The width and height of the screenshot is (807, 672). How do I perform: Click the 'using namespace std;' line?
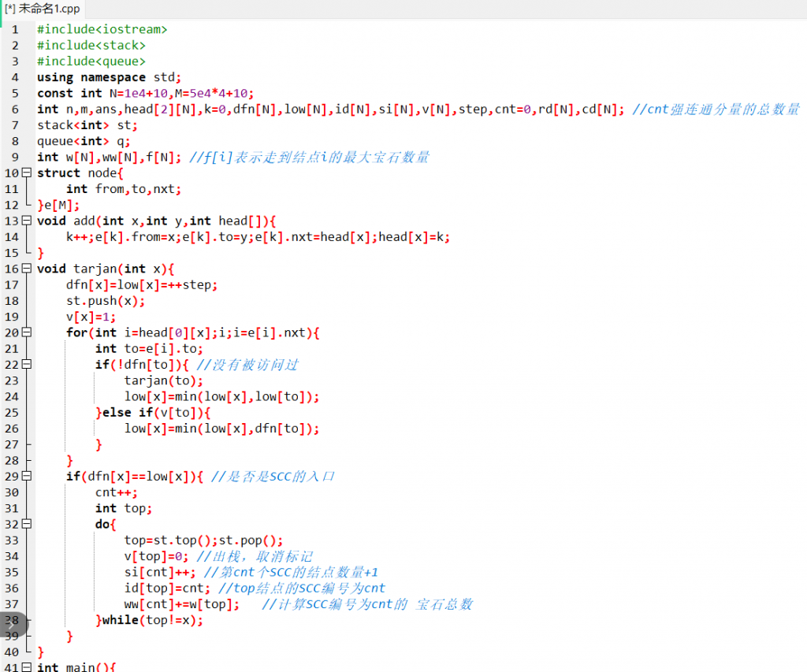[109, 77]
